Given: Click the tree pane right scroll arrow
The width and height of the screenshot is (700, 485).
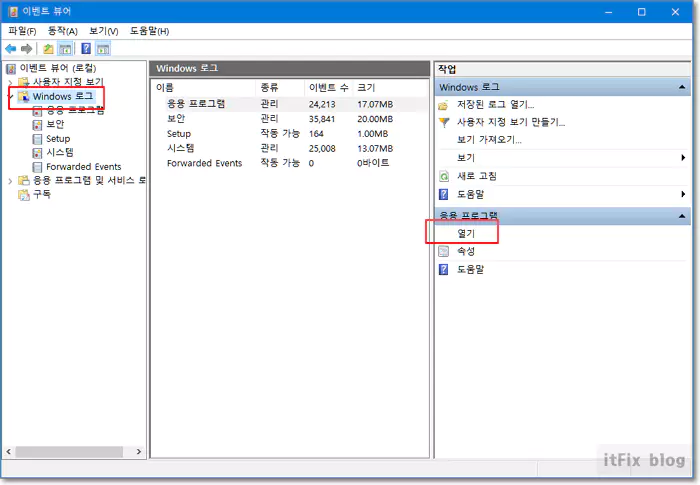Looking at the screenshot, I should 138,452.
